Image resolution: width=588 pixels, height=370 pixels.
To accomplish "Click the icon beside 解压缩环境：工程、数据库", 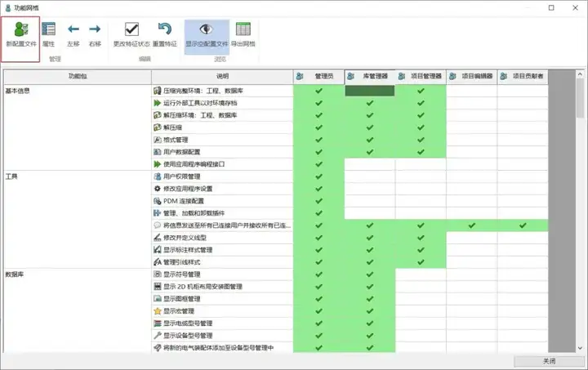I will (158, 115).
